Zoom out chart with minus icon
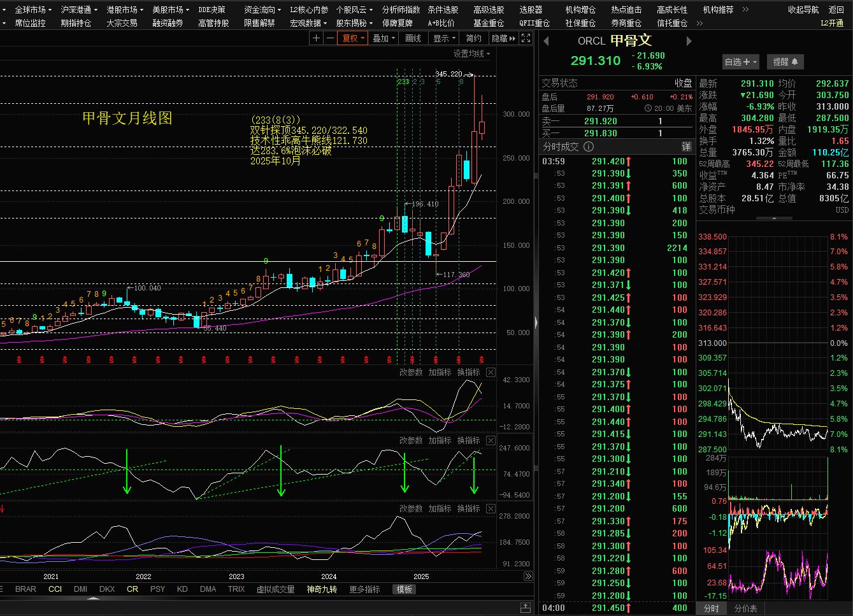853x616 pixels. pos(329,38)
